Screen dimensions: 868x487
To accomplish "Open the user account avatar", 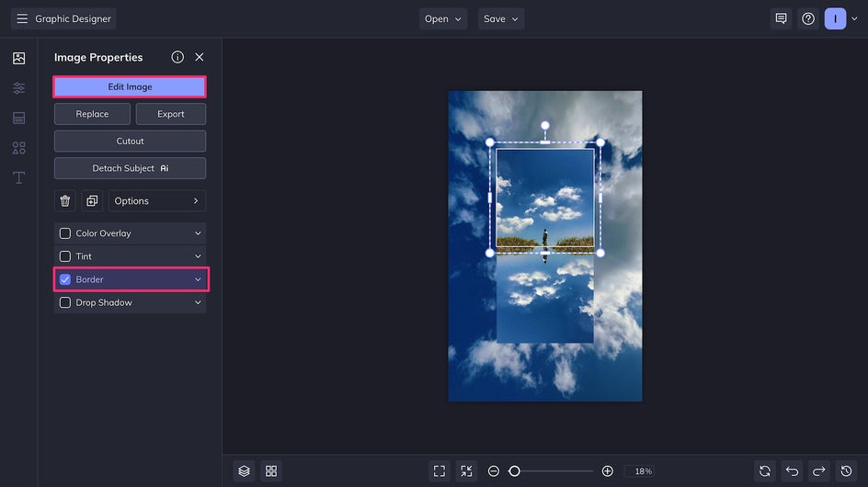I will [x=835, y=18].
